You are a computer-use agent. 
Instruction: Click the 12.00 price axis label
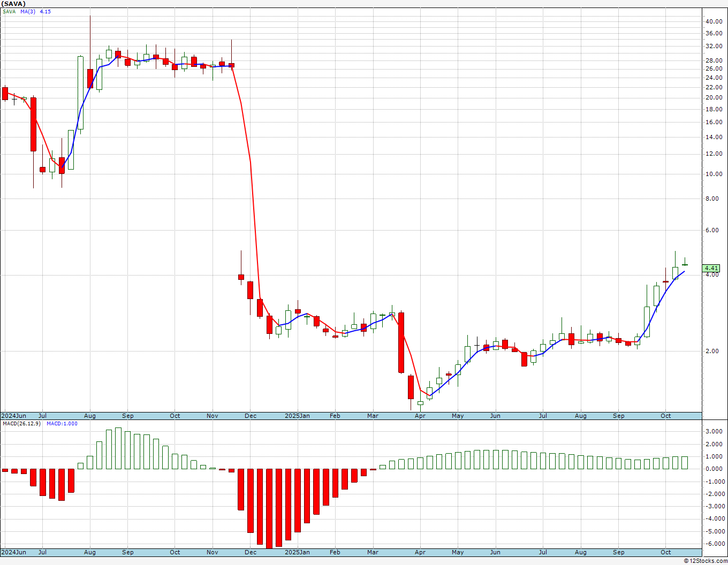(x=714, y=155)
